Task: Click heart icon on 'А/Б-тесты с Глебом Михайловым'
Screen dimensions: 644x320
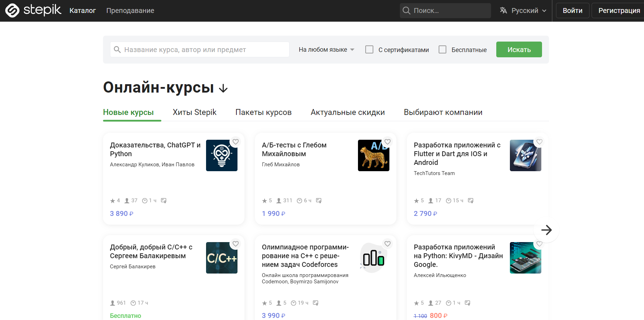Action: pos(388,142)
